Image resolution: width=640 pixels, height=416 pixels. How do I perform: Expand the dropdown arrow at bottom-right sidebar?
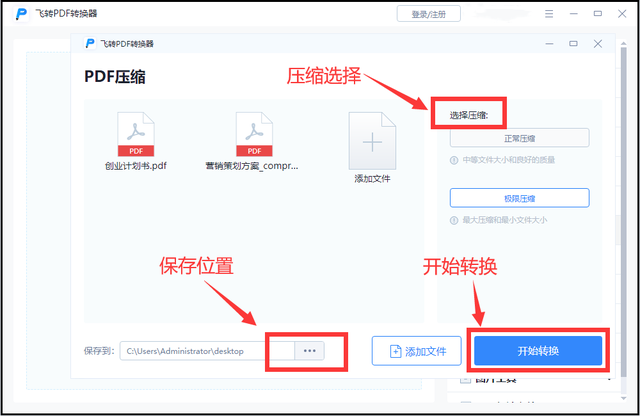[609, 380]
